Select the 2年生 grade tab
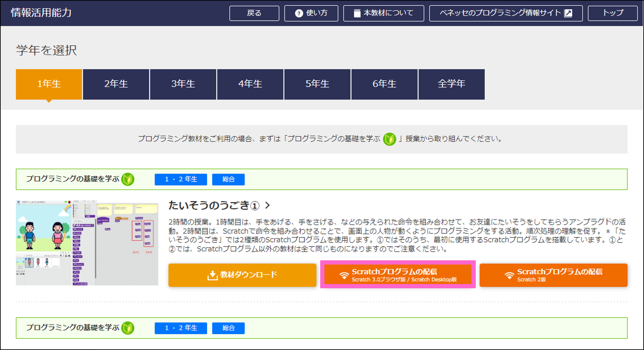This screenshot has width=644, height=350. tap(116, 84)
